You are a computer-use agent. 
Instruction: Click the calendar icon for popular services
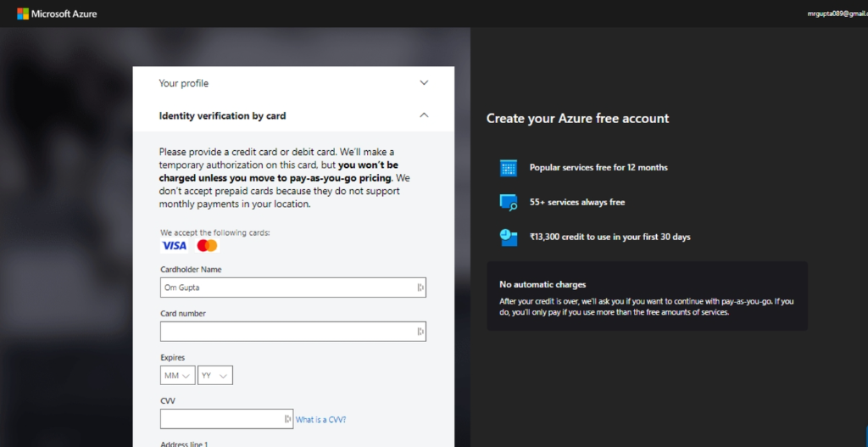(509, 168)
